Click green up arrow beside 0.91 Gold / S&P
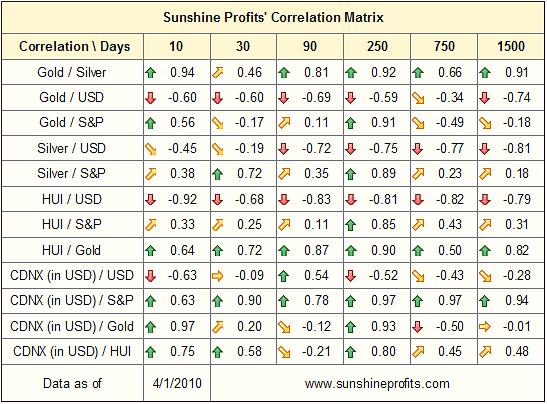Screen dimensions: 547x404 pos(351,123)
